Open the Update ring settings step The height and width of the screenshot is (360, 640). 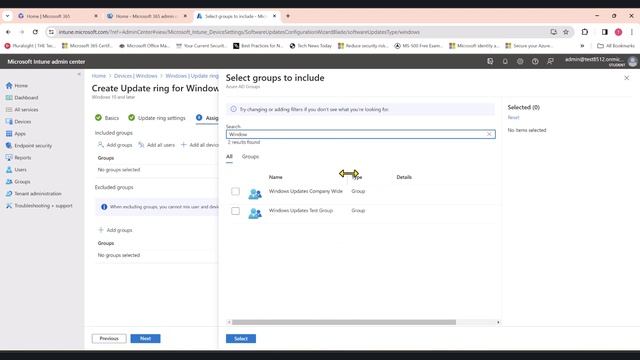pyautogui.click(x=157, y=118)
